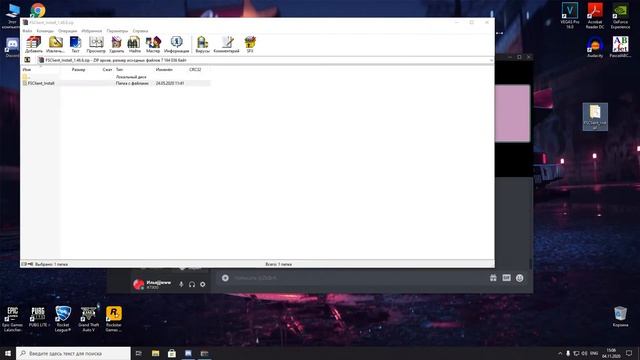Viewport: 640px width, 360px height.
Task: Open GeForce Experience desktop shortcut
Action: 620,16
